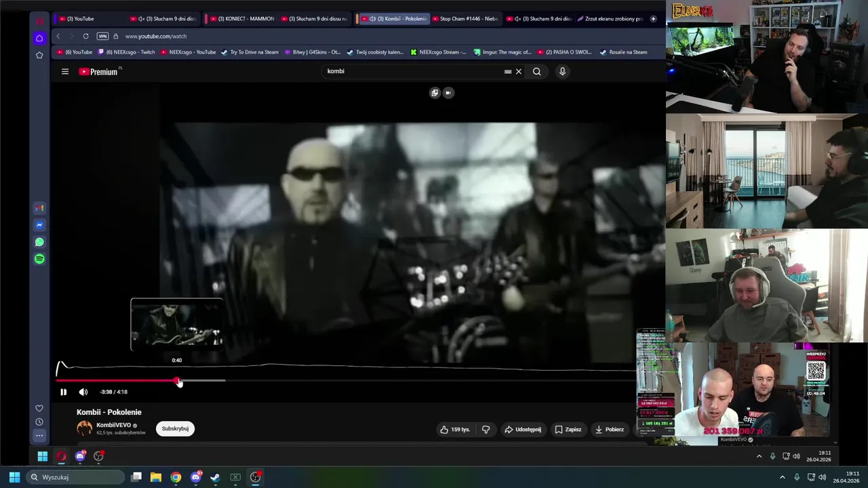Open the 19:11 clock and date panel

pos(846,477)
